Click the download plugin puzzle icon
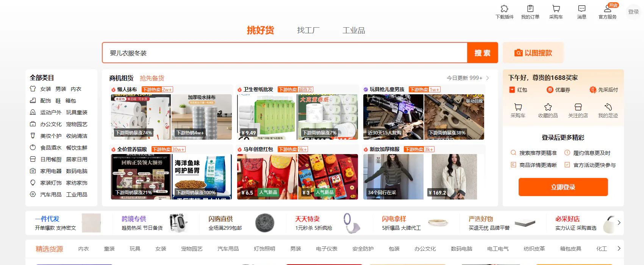This screenshot has height=265, width=644. pyautogui.click(x=504, y=9)
